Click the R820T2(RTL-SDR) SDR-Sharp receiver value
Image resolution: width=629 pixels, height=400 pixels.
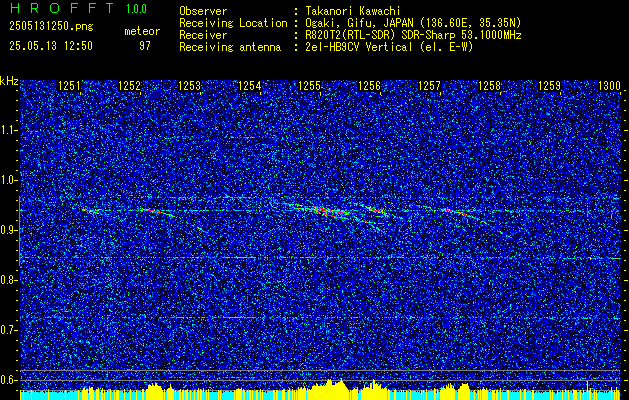tap(413, 35)
